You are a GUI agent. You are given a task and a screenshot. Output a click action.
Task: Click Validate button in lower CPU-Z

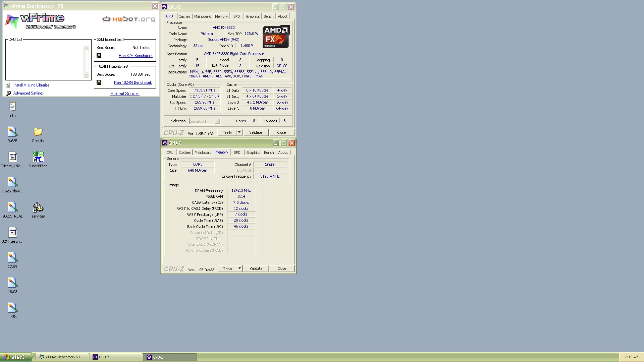[256, 268]
